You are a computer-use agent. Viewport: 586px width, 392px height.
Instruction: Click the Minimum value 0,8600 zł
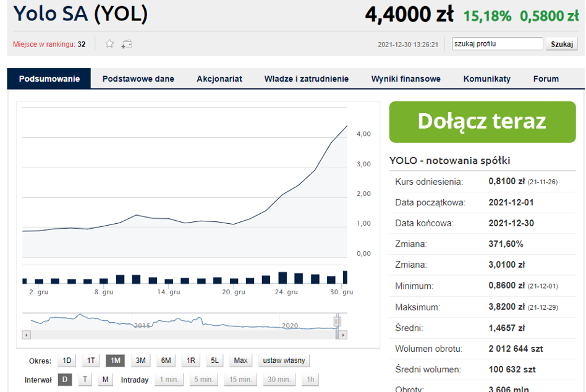tap(507, 286)
